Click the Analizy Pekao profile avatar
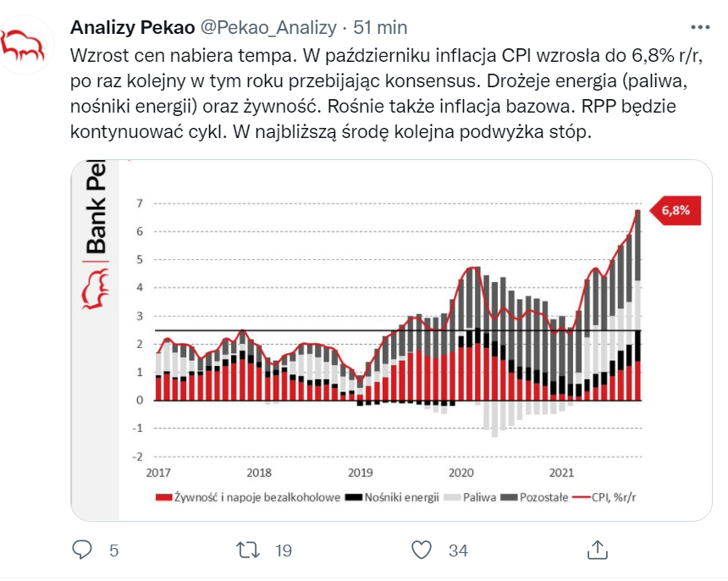This screenshot has width=728, height=581. click(x=27, y=47)
